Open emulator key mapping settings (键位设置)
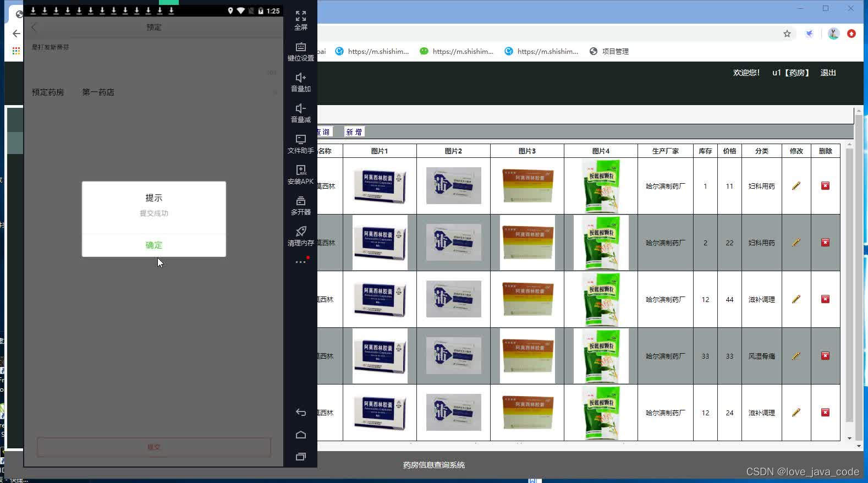 pyautogui.click(x=300, y=47)
